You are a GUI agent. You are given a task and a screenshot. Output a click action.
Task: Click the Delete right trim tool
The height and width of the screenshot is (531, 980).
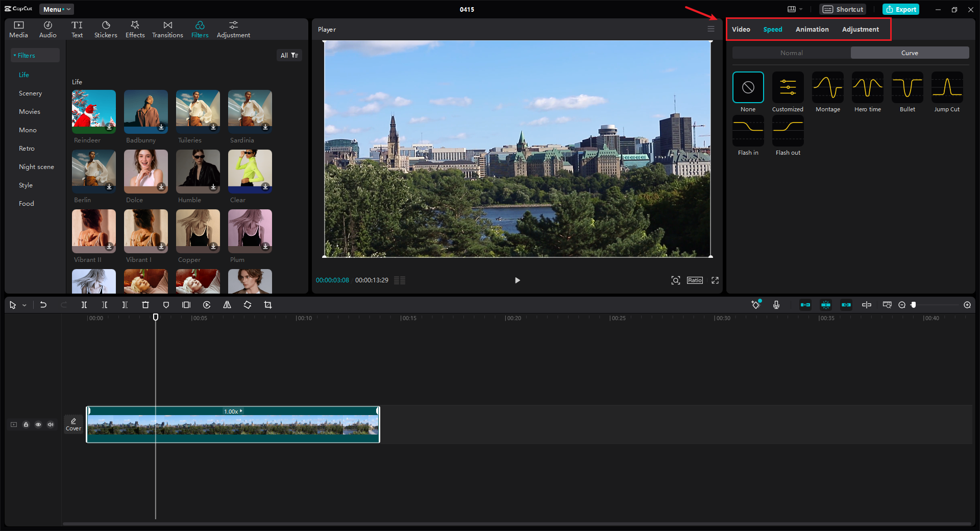[125, 305]
